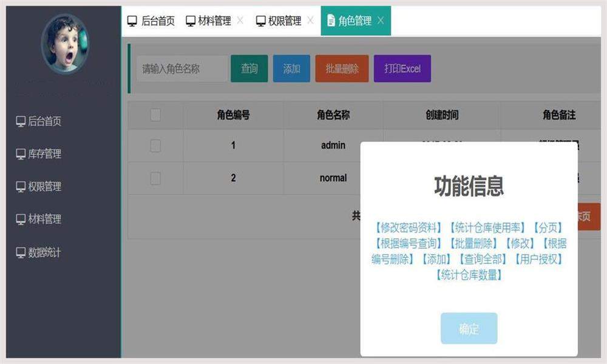Viewport: 607px width, 364px height.
Task: Confirm the dialog with the 确定 button
Action: 468,328
